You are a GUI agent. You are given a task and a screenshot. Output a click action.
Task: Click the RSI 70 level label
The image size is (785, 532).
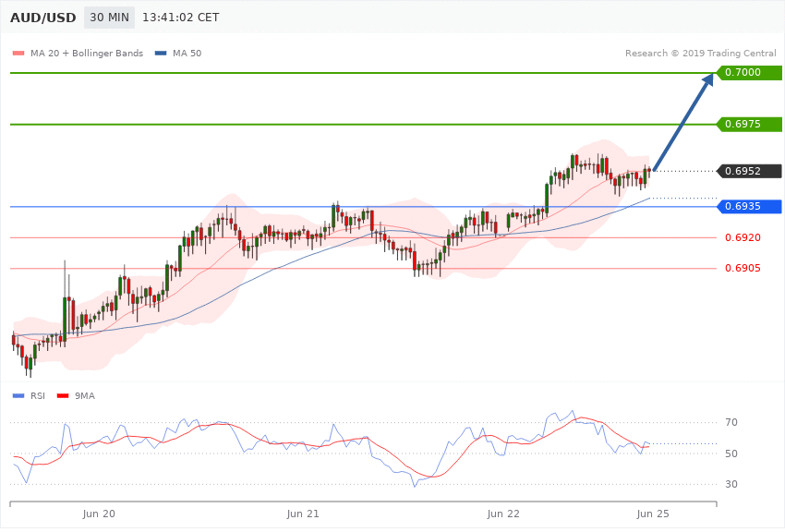coord(731,422)
